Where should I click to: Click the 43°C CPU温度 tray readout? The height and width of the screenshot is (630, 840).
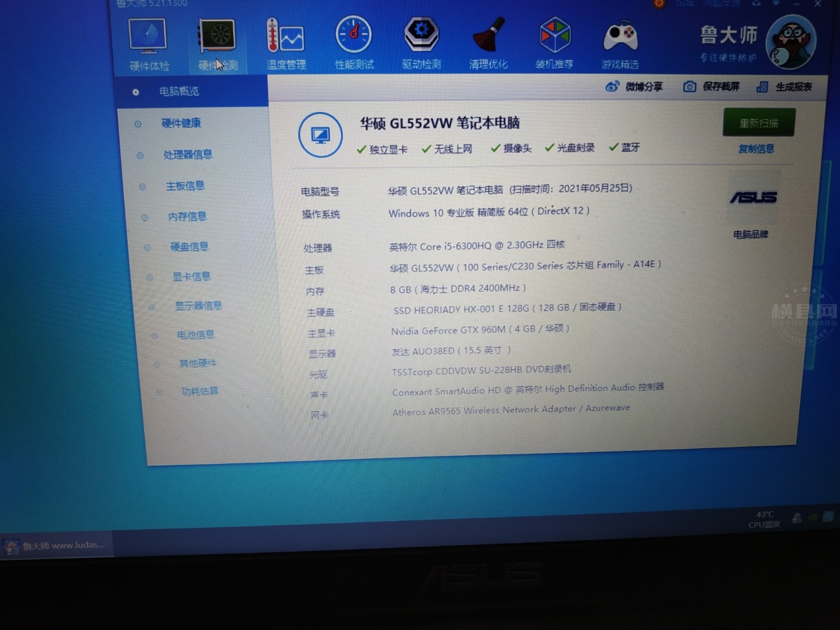pyautogui.click(x=764, y=519)
